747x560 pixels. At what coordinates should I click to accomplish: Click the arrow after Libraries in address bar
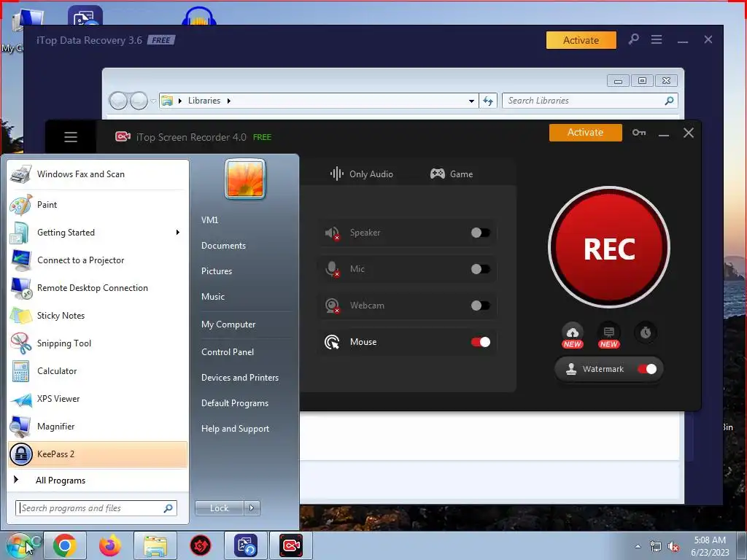228,101
